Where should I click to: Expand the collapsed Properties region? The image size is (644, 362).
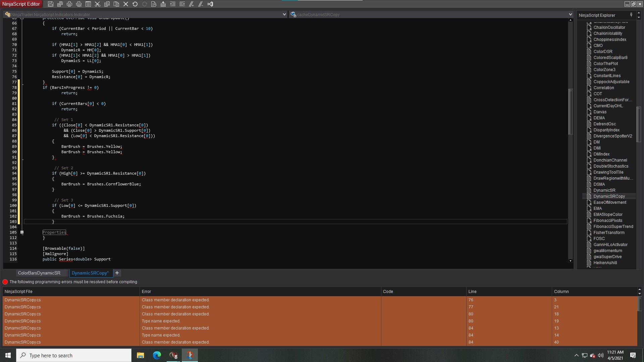(x=22, y=232)
